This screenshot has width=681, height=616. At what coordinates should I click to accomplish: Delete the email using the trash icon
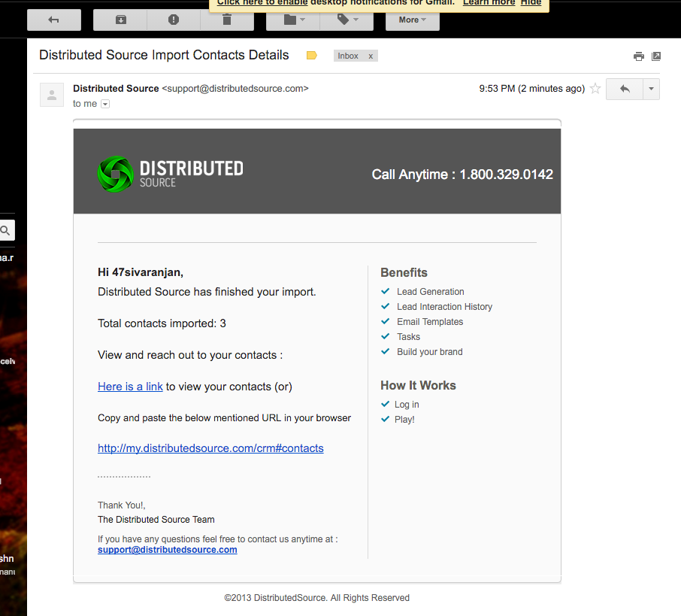(x=227, y=20)
